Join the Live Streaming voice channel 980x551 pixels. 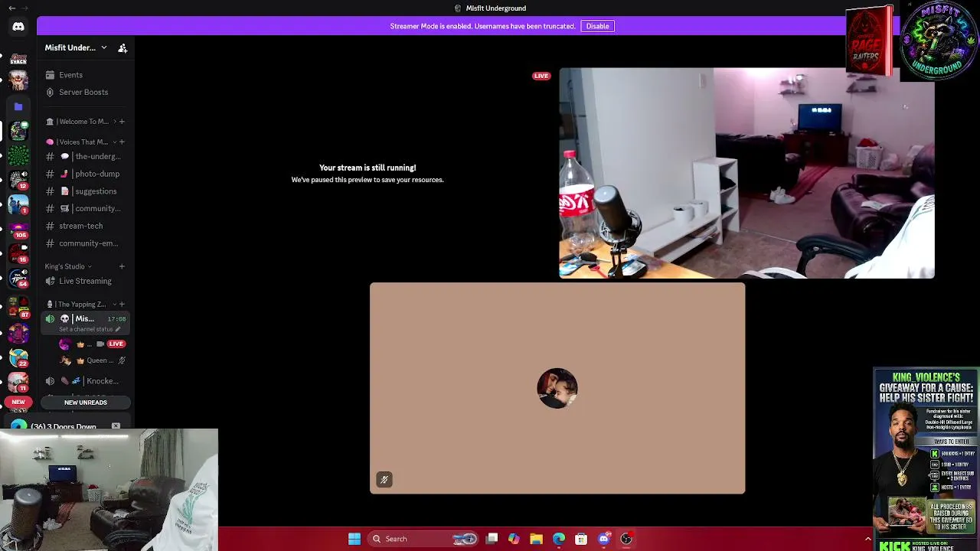pos(86,281)
